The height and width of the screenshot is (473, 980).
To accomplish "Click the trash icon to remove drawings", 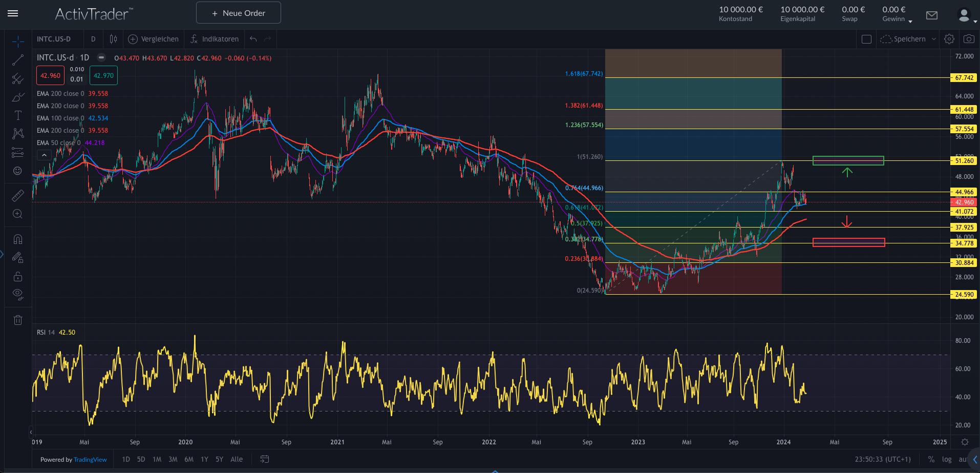I will (x=18, y=320).
